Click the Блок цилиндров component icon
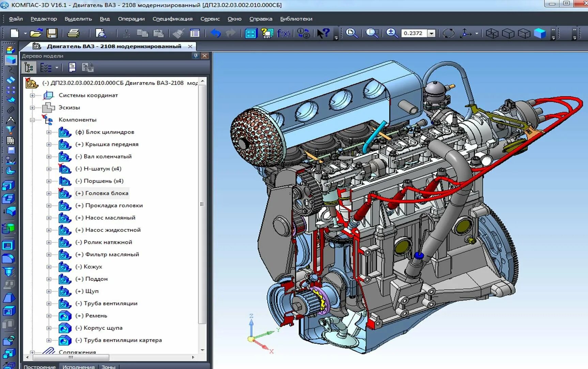 point(65,132)
